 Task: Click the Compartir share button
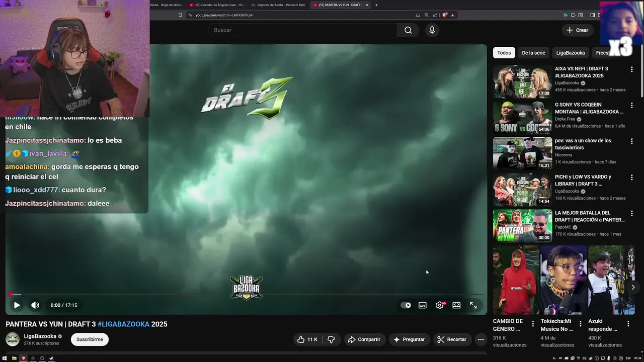pyautogui.click(x=364, y=339)
